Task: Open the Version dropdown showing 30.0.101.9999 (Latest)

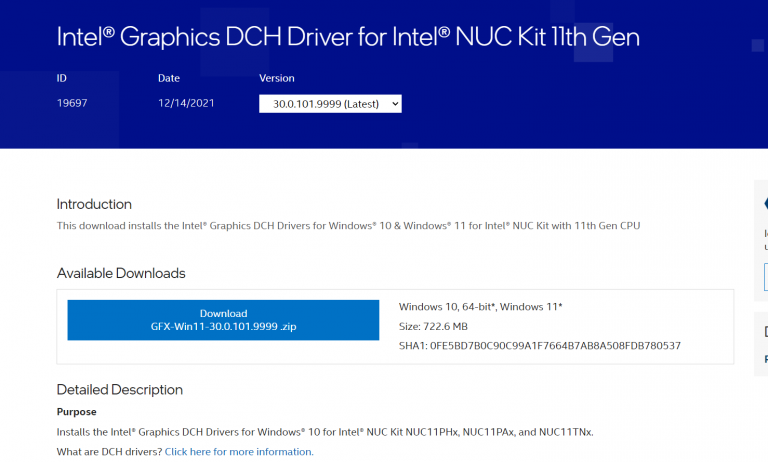Action: point(330,104)
